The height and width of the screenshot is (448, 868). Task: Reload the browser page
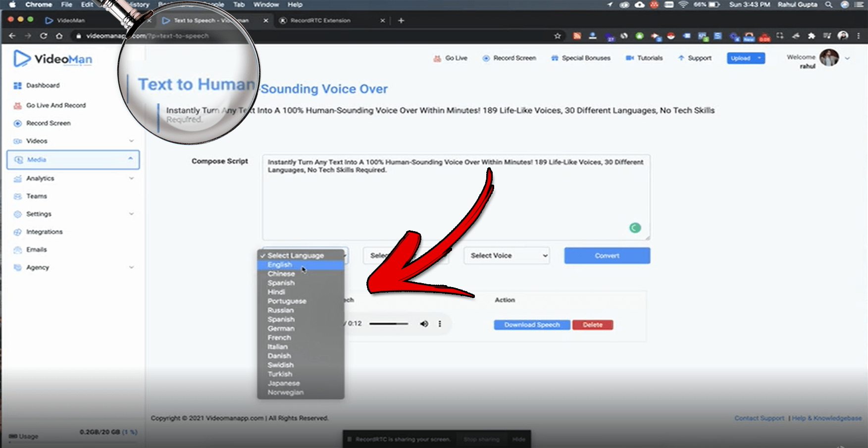tap(44, 36)
